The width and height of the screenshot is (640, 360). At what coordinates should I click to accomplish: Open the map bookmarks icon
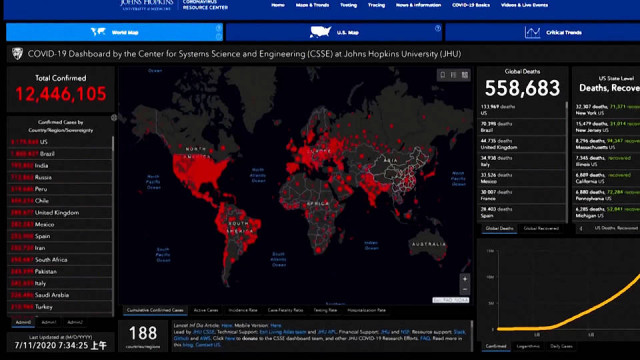[x=442, y=75]
